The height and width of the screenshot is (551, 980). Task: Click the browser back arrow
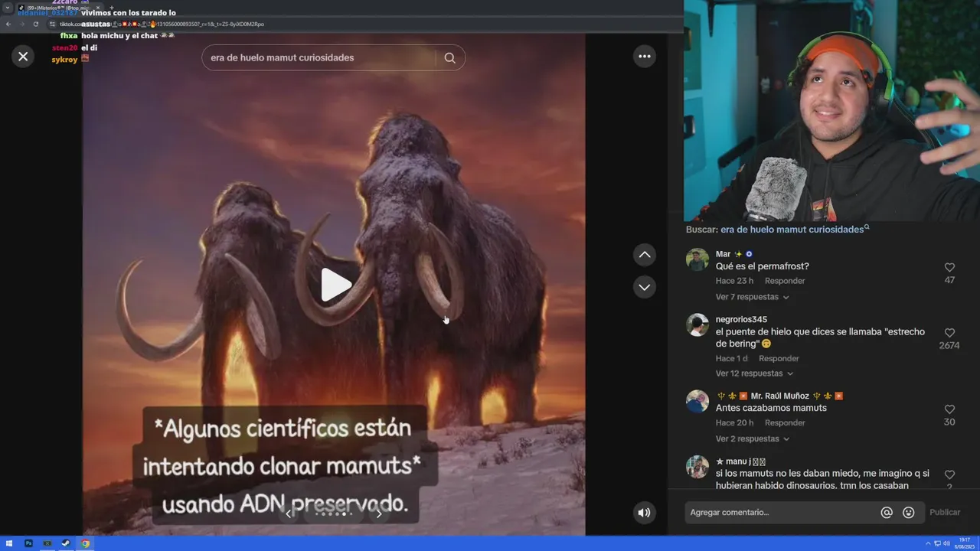(x=8, y=24)
